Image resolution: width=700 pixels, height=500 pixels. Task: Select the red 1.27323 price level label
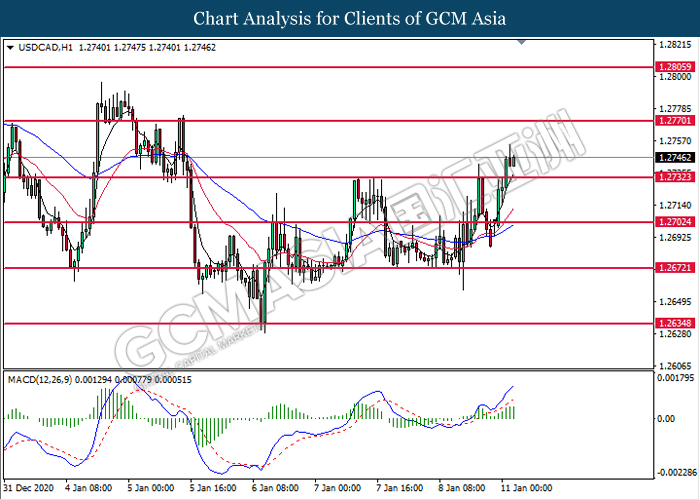675,177
